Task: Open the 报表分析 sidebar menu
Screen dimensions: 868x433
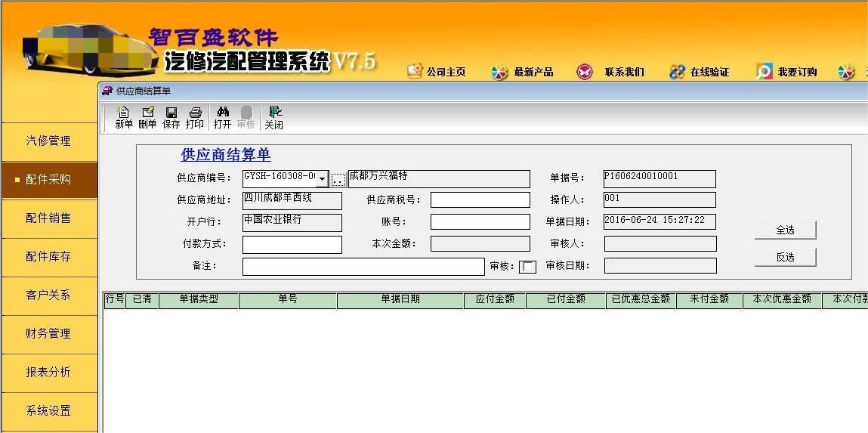Action: click(x=48, y=373)
